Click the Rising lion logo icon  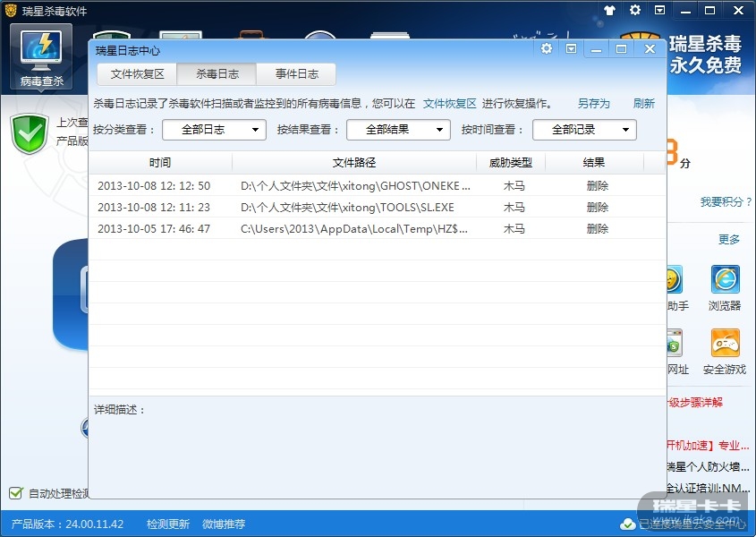coord(11,10)
